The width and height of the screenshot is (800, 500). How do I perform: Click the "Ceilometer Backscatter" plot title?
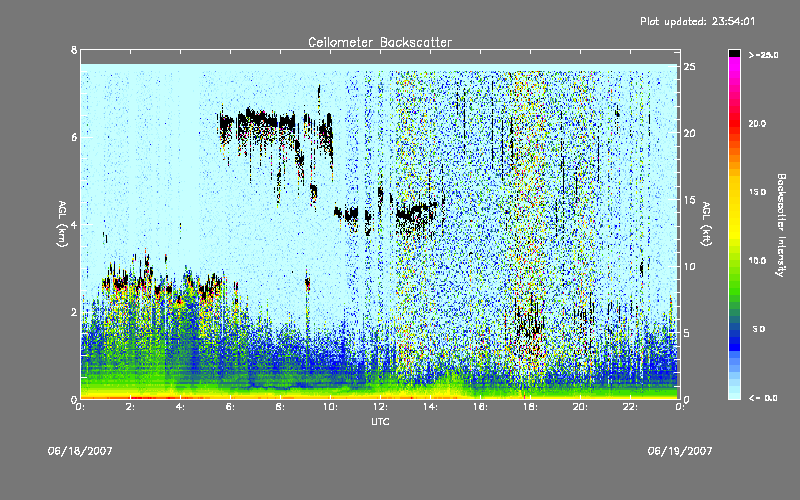click(x=380, y=42)
